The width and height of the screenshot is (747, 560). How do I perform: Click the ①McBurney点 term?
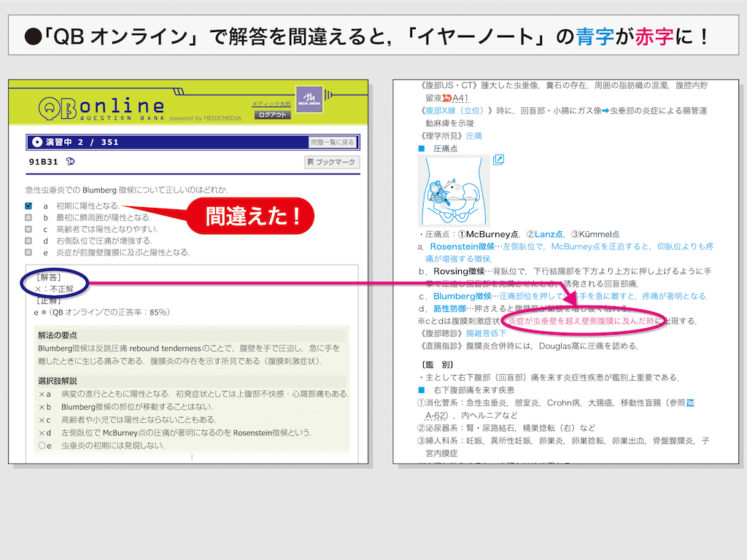[488, 234]
